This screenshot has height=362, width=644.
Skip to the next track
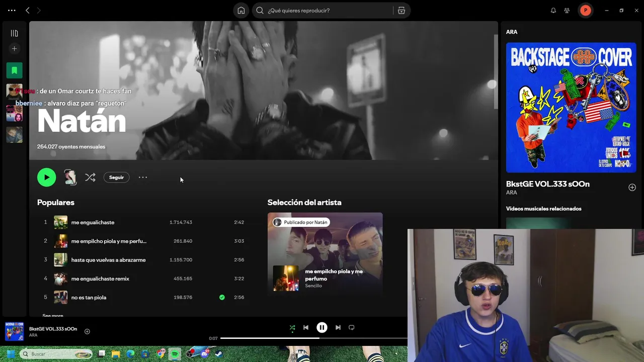tap(338, 327)
